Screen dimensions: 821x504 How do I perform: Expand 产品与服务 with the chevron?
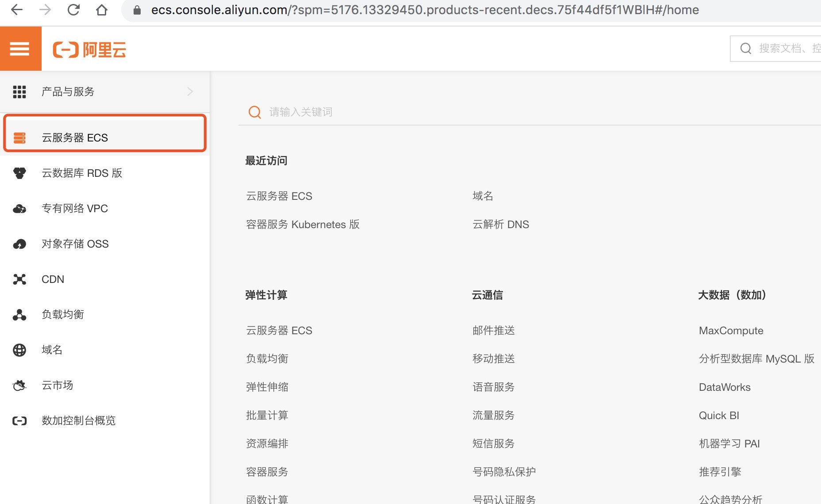point(190,92)
